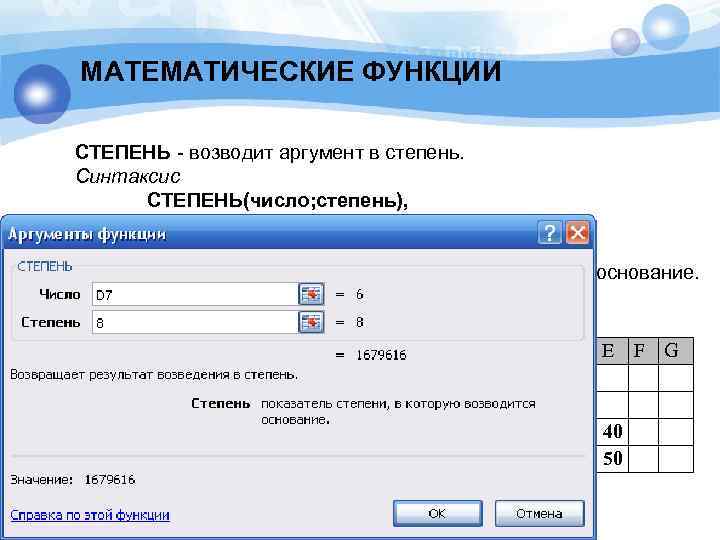Click the range selector icon for Число field

click(311, 294)
